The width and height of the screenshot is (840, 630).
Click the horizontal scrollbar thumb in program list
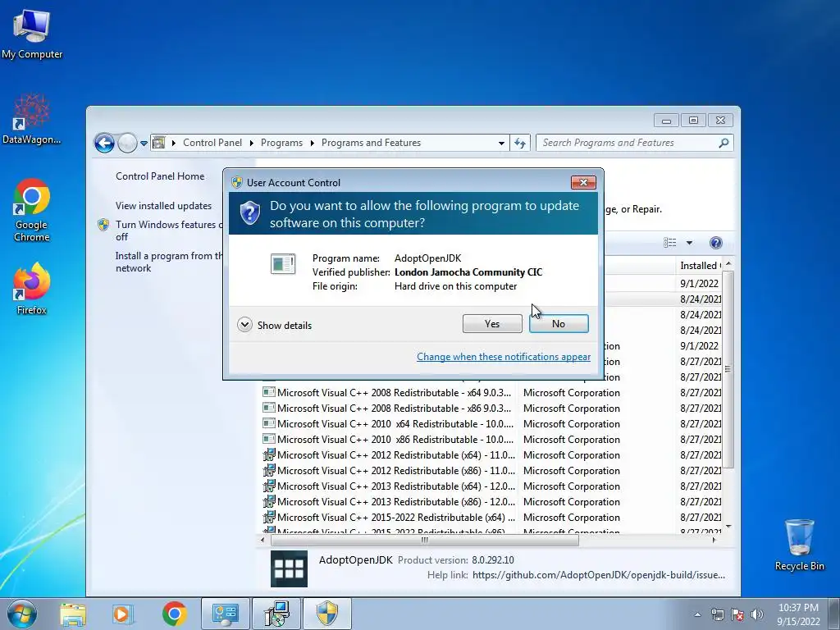click(x=424, y=540)
